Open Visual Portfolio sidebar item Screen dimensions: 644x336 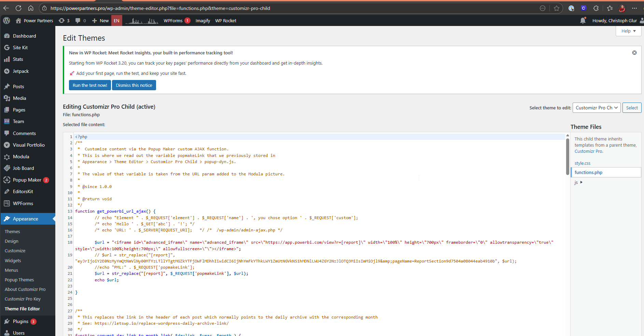[x=28, y=145]
